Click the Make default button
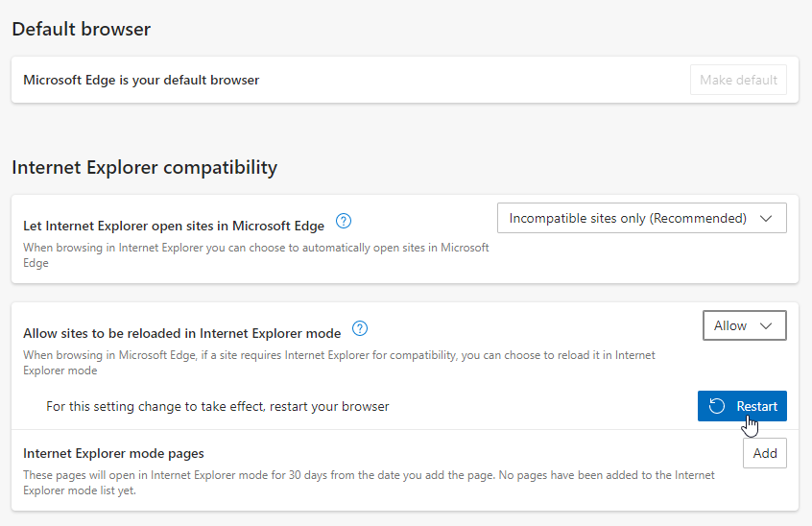Image resolution: width=812 pixels, height=526 pixels. coord(738,80)
